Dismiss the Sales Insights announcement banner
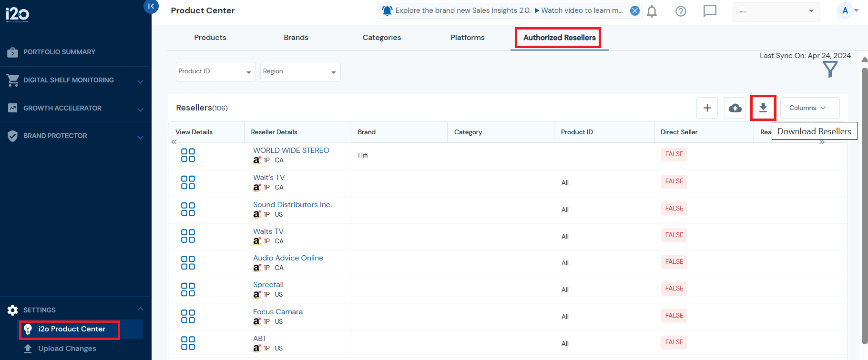This screenshot has height=360, width=868. coord(635,10)
